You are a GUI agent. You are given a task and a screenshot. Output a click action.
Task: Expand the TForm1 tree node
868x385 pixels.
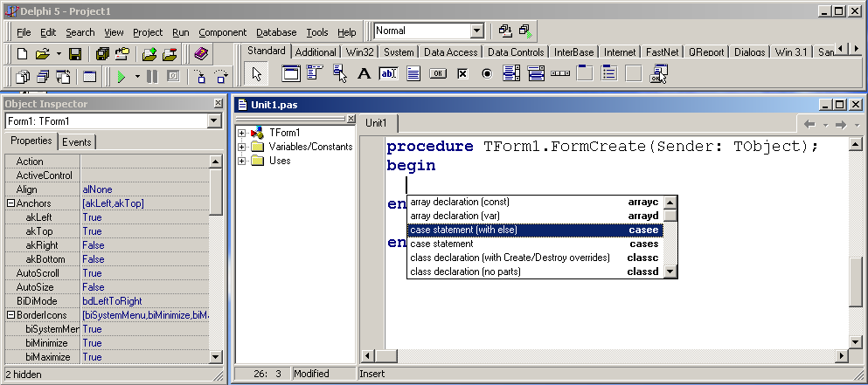(x=241, y=133)
